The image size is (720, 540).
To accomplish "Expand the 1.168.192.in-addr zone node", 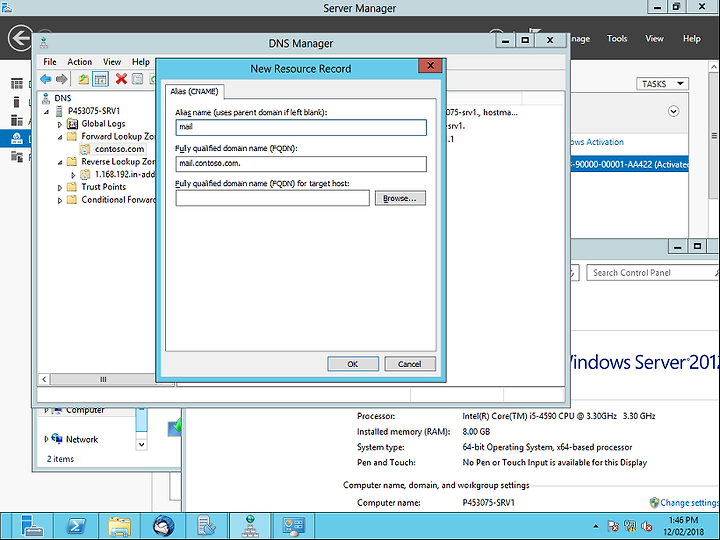I will (73, 175).
